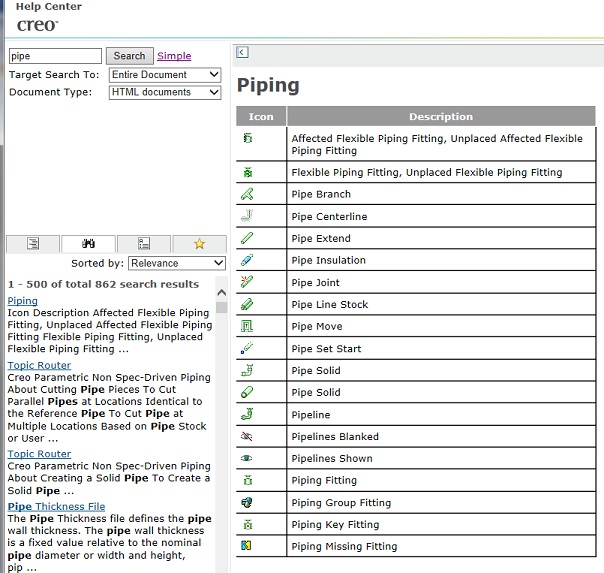
Task: Switch to Simple search link
Action: [174, 56]
